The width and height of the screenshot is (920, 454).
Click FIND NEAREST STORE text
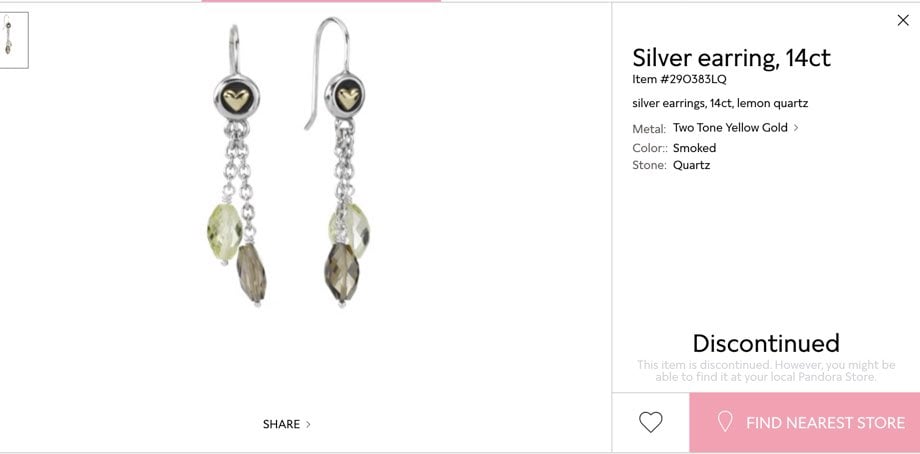pyautogui.click(x=825, y=423)
